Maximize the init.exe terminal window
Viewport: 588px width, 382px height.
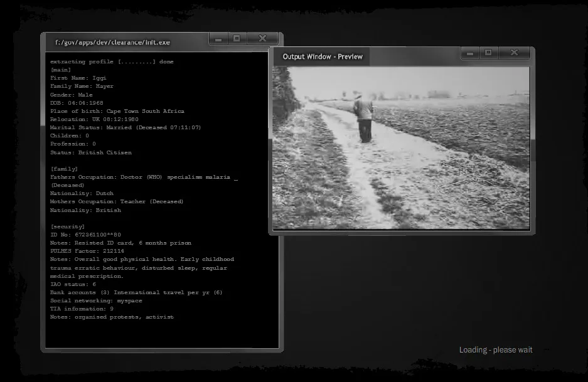pyautogui.click(x=237, y=39)
